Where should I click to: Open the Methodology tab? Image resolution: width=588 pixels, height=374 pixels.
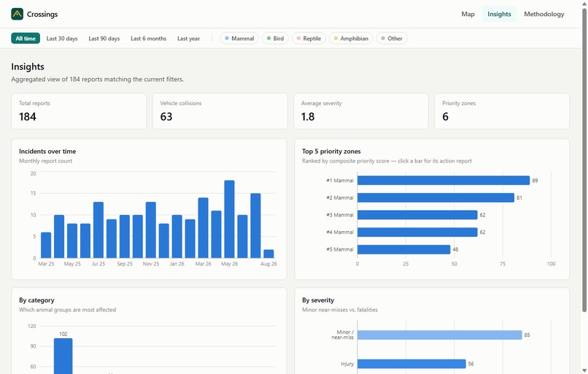[x=543, y=15]
